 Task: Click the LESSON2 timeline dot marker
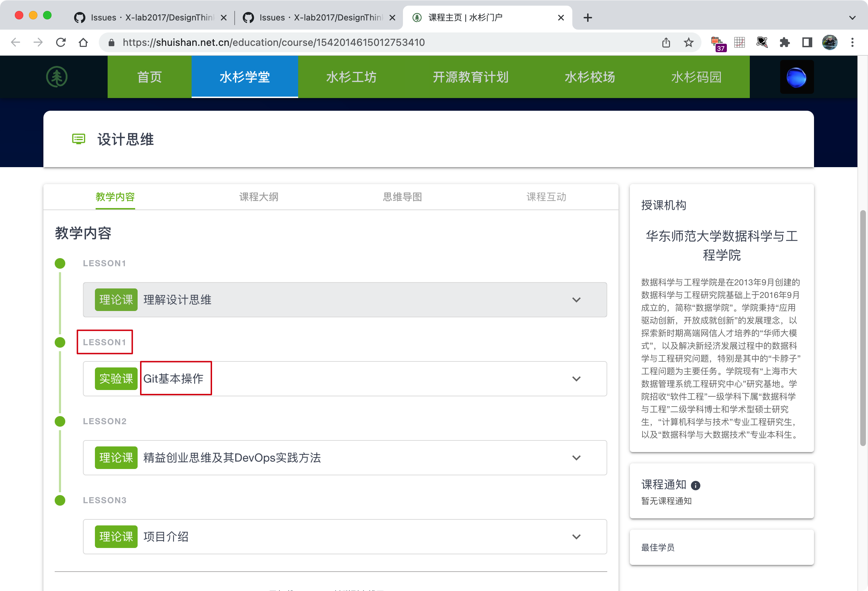(60, 421)
